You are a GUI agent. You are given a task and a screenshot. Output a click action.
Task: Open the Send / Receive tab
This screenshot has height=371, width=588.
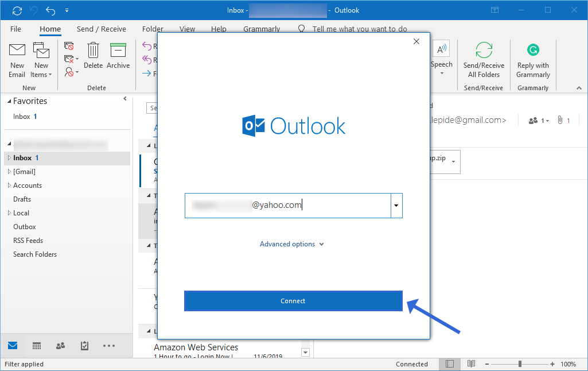101,29
